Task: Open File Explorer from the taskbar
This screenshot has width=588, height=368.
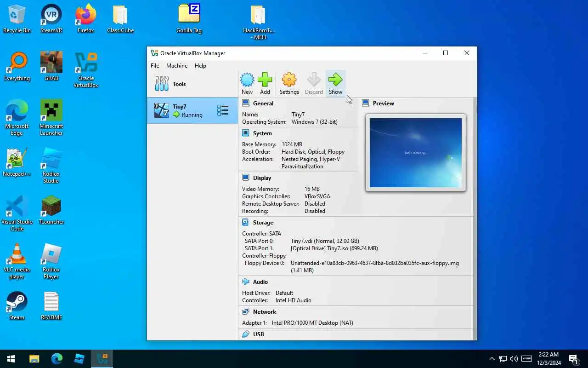Action: tap(34, 359)
